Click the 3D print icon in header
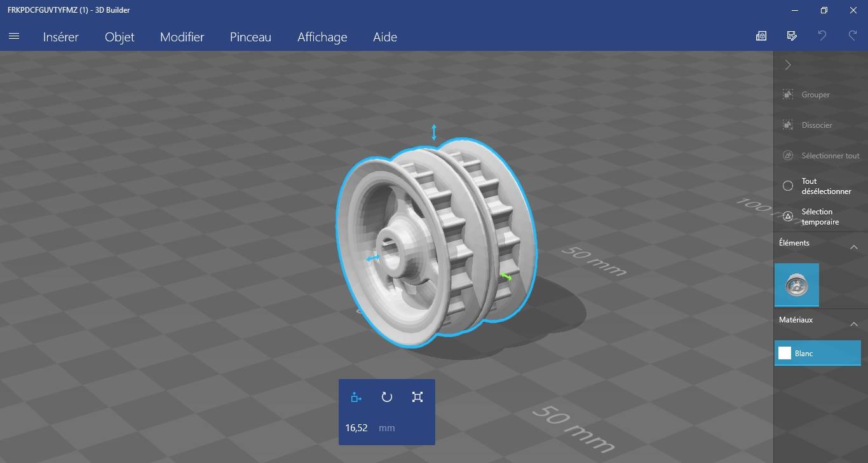Viewport: 868px width, 463px height. pos(761,36)
